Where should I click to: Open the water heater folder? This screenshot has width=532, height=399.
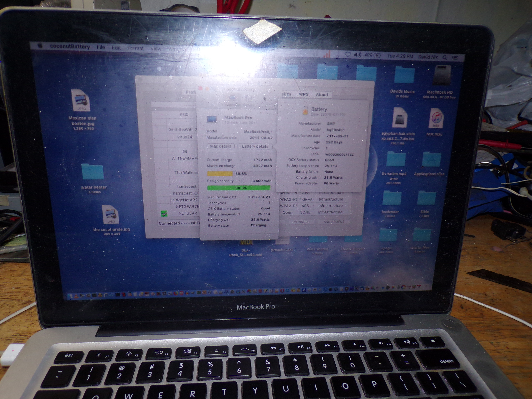pos(92,172)
